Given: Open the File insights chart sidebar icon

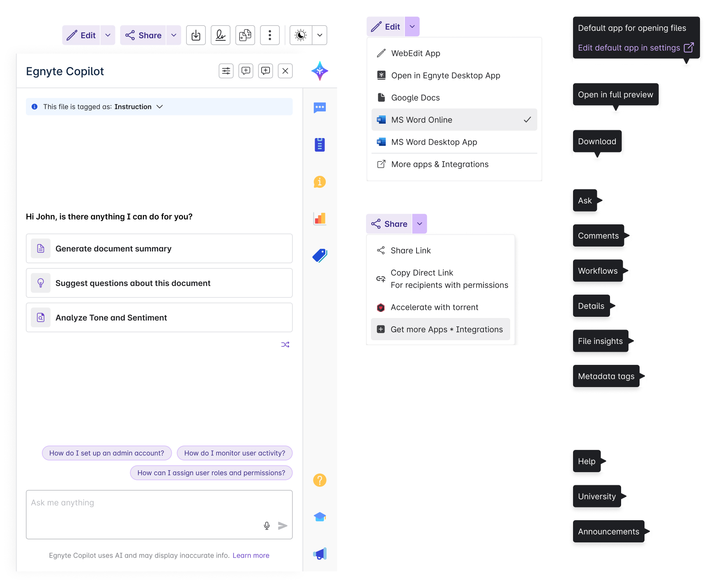Looking at the screenshot, I should pos(320,219).
